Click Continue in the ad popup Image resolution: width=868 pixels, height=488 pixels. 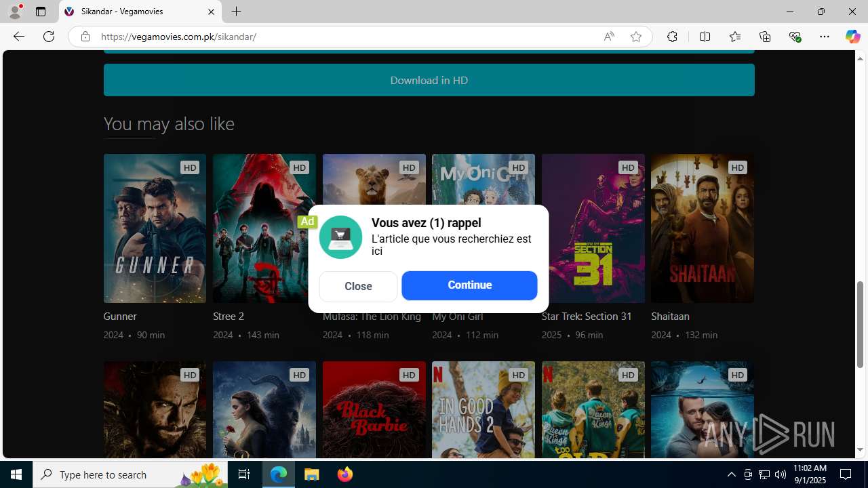coord(469,285)
